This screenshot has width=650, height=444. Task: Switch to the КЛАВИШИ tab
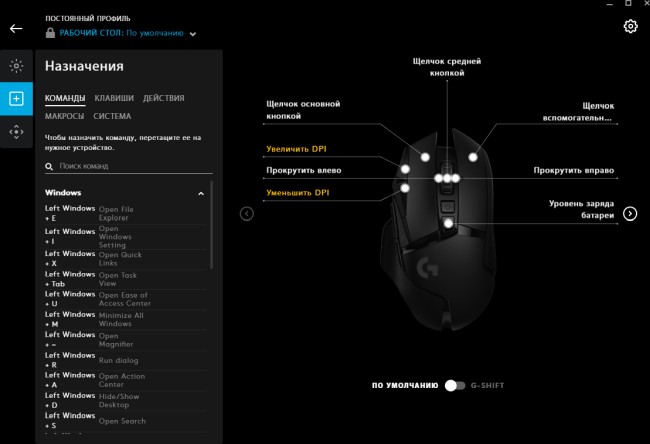114,98
